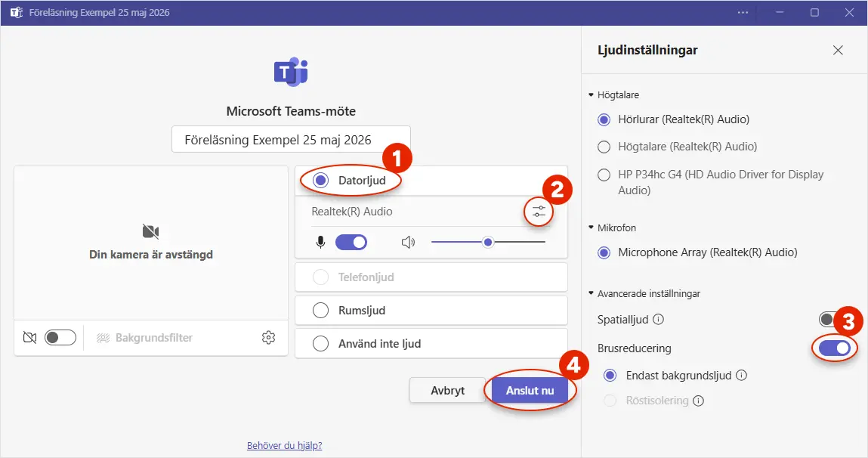Image resolution: width=868 pixels, height=458 pixels.
Task: Close the Ljudinställningar panel
Action: 838,51
